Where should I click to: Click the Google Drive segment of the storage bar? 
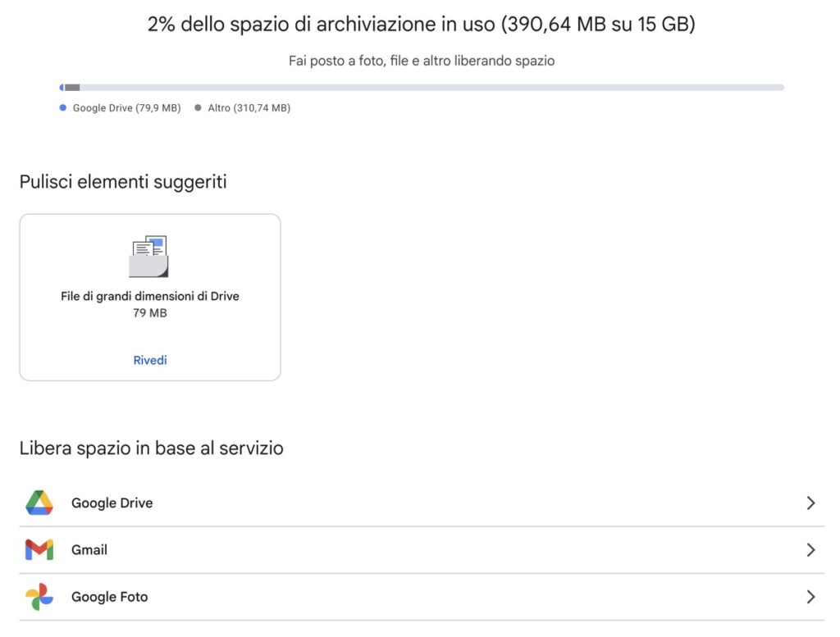[64, 86]
